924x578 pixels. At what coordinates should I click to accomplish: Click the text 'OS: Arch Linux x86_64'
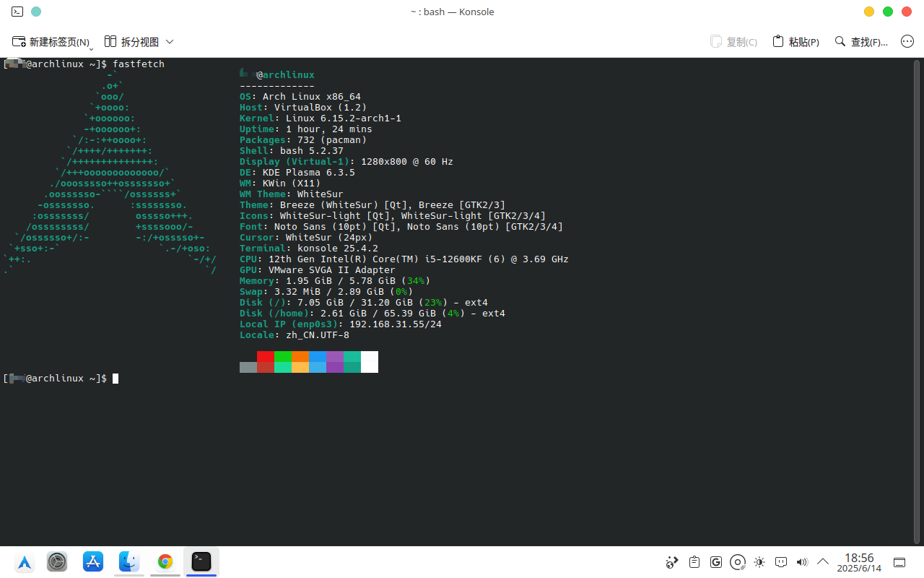300,96
